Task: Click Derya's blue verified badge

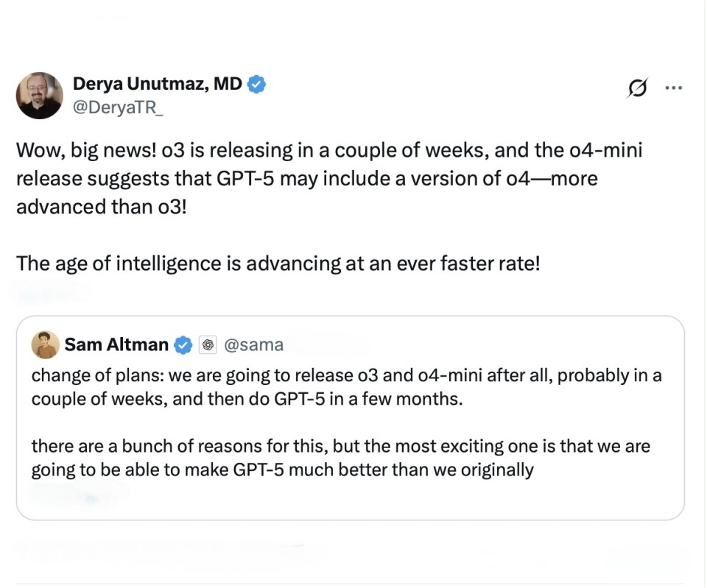Action: (256, 85)
